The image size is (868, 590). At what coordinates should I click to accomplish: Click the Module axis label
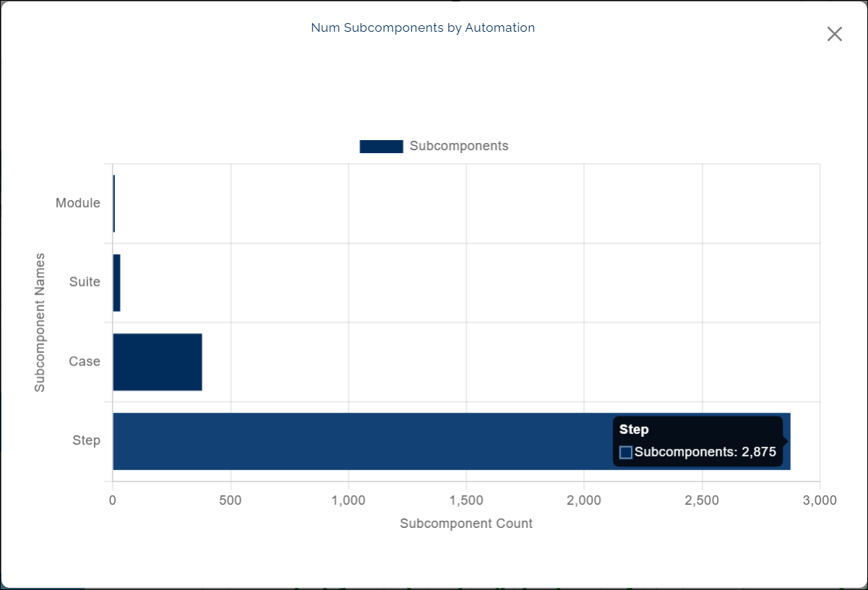point(78,204)
